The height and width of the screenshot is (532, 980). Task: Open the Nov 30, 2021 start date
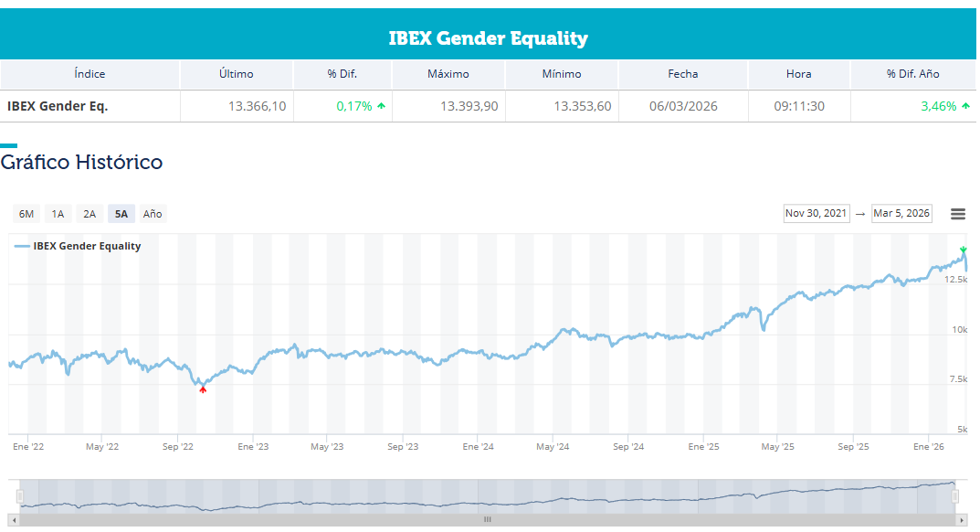816,214
